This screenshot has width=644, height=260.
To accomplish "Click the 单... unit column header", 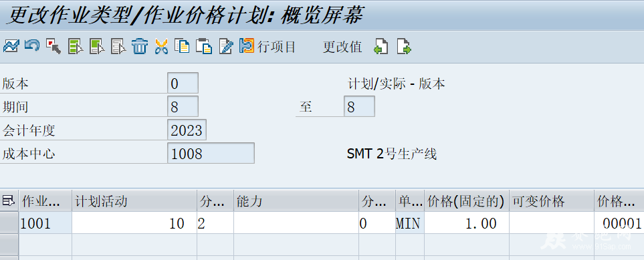I will tap(410, 201).
